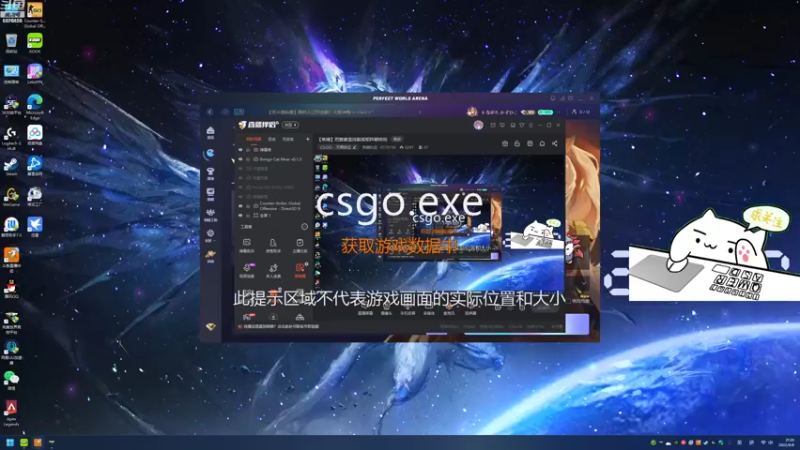Open the WeChat green chat-bubble desktop icon
The height and width of the screenshot is (450, 800).
(11, 380)
